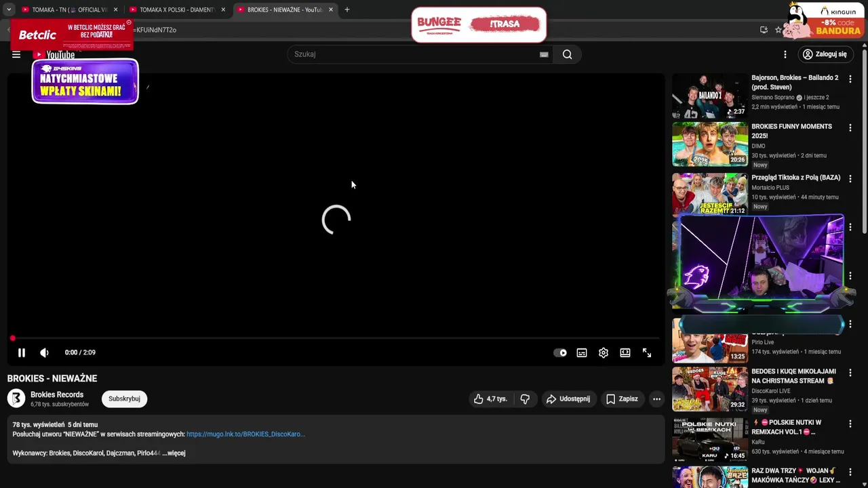Bookmark this page with the star icon
Screen dimensions: 868x488
click(778, 30)
